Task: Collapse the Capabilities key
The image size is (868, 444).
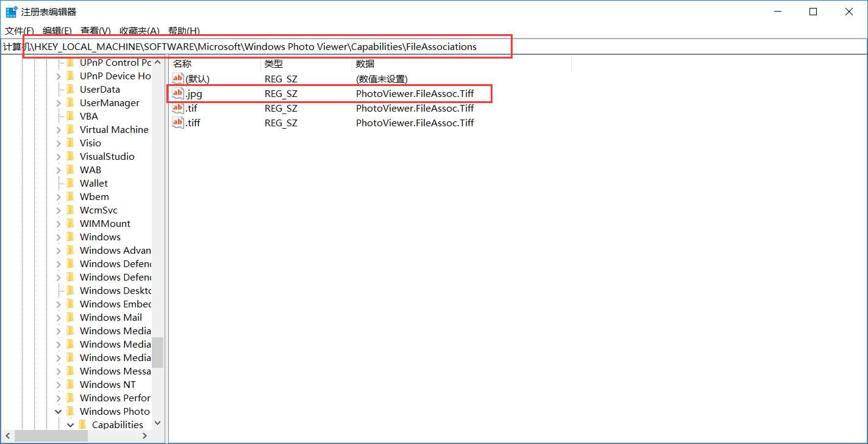Action: pyautogui.click(x=71, y=425)
